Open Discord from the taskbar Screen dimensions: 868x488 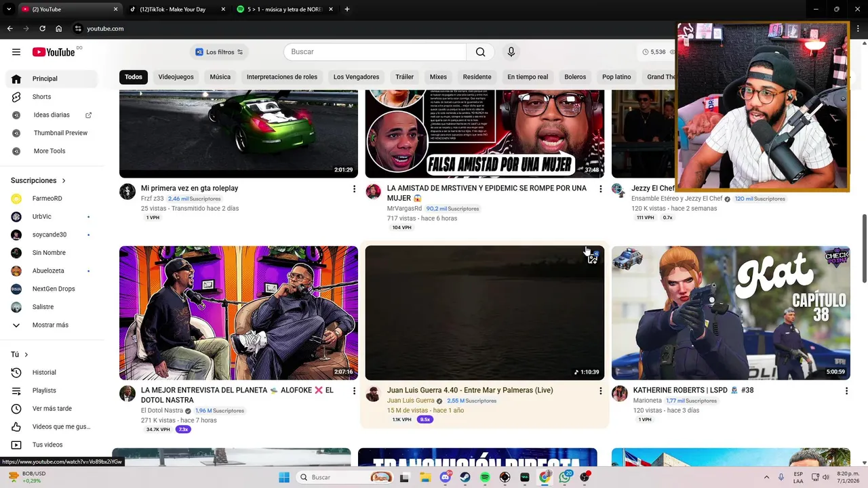click(446, 477)
